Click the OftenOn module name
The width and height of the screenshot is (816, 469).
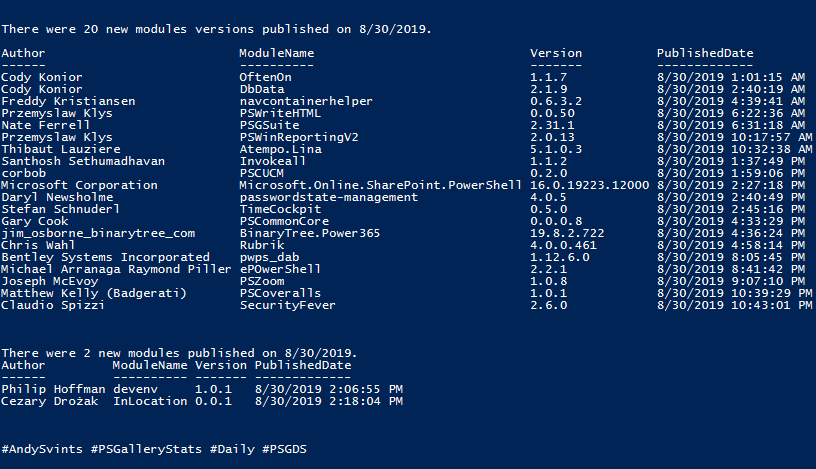tap(265, 77)
